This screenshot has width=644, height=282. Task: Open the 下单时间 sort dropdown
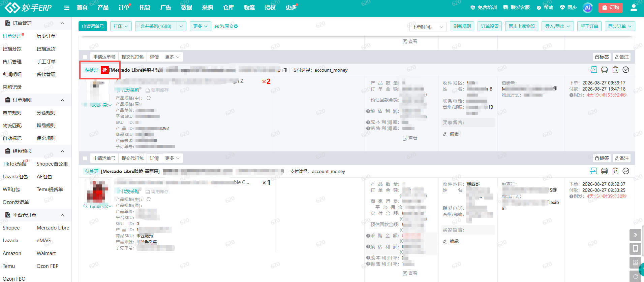(x=428, y=27)
